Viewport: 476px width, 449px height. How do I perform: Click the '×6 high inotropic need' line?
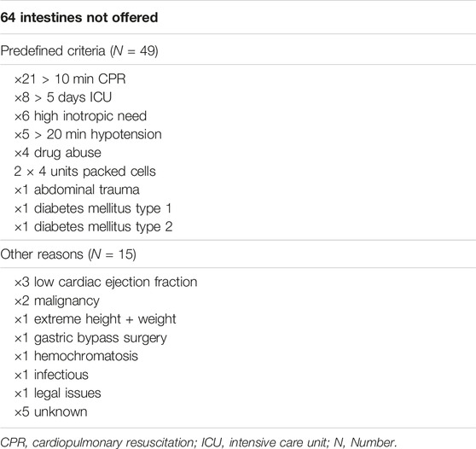pos(80,116)
